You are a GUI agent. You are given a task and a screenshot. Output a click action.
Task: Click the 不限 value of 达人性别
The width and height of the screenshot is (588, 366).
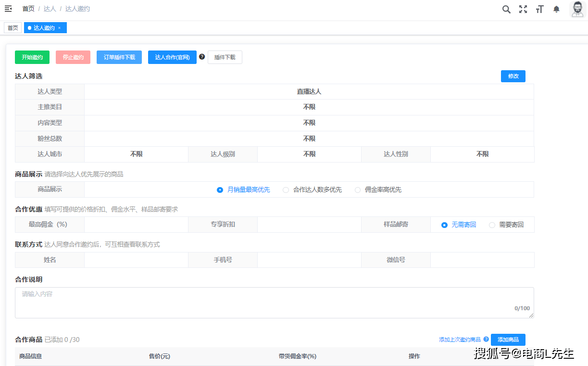[x=482, y=154]
